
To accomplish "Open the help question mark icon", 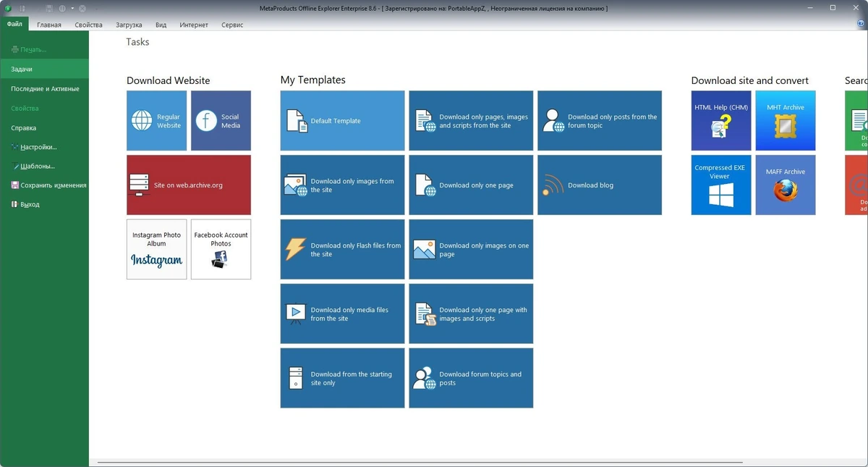I will 861,24.
